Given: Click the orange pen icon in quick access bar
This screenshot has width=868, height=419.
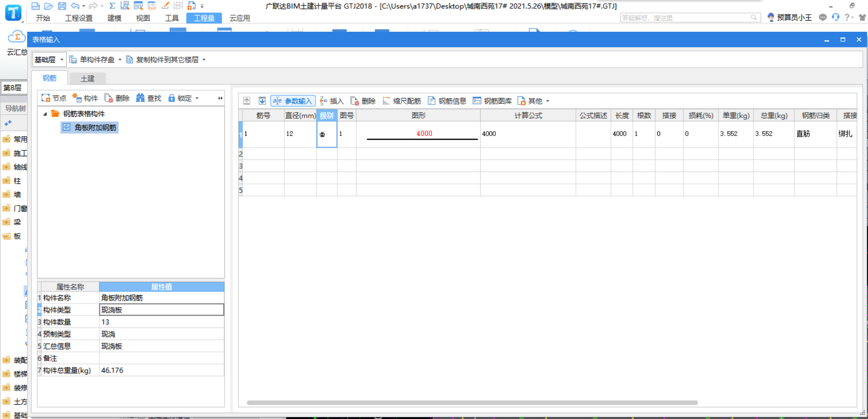Looking at the screenshot, I should click(x=165, y=6).
